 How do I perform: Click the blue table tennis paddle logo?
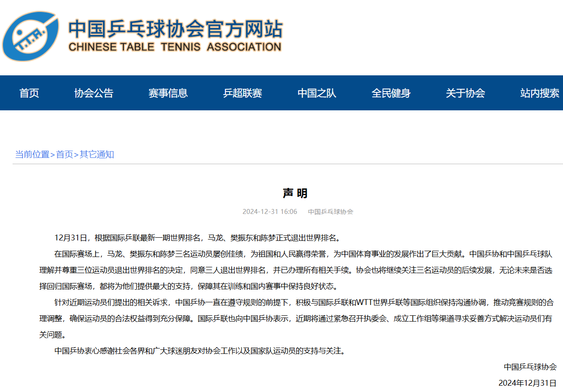31,36
